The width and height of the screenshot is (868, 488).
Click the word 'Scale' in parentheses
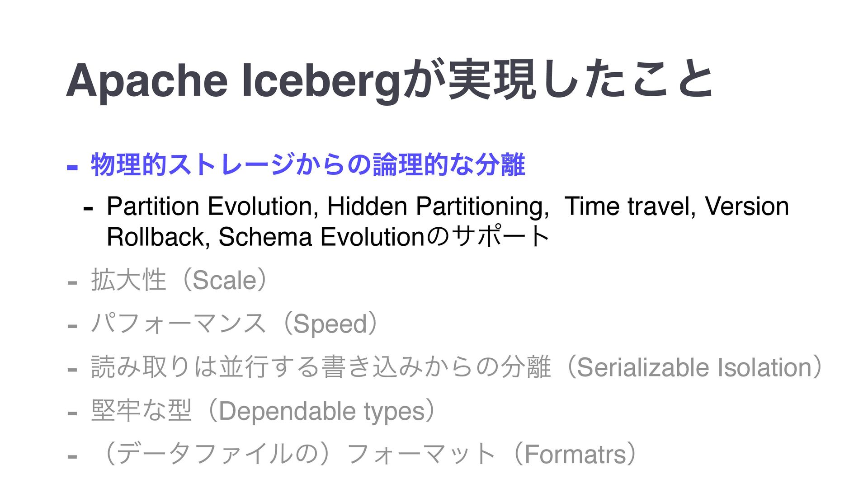coord(225,280)
